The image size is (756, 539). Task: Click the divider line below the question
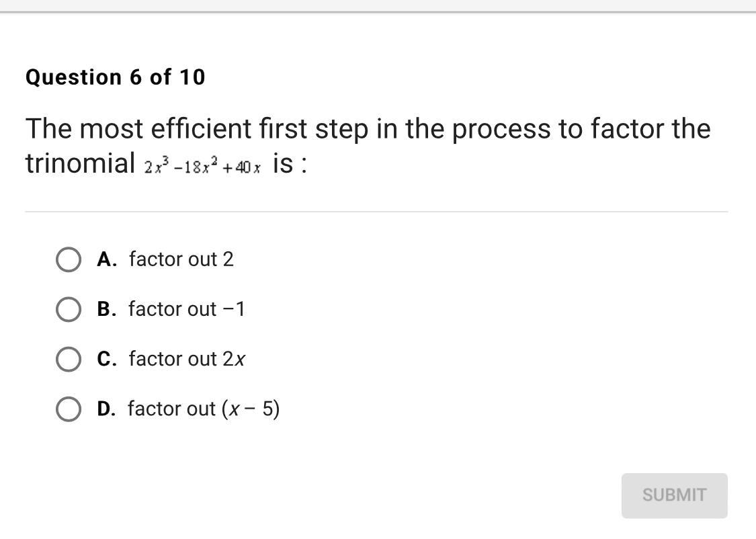376,212
